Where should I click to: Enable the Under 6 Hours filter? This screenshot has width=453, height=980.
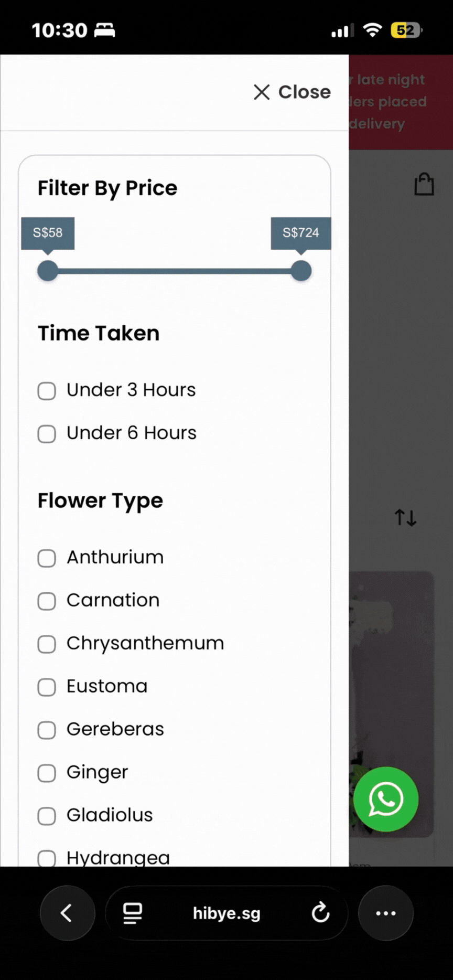coord(47,433)
